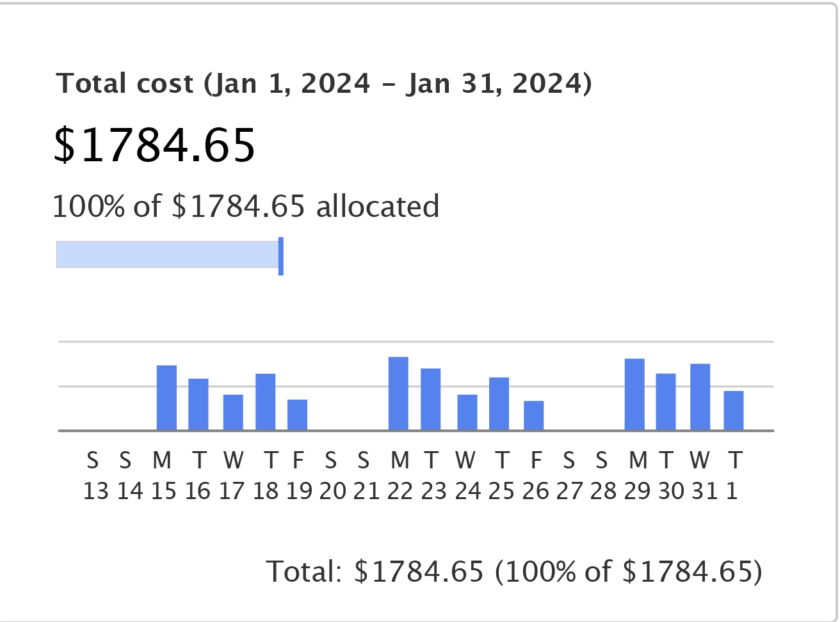This screenshot has height=622, width=840.
Task: Click the bar for Tuesday 23
Action: tap(430, 399)
